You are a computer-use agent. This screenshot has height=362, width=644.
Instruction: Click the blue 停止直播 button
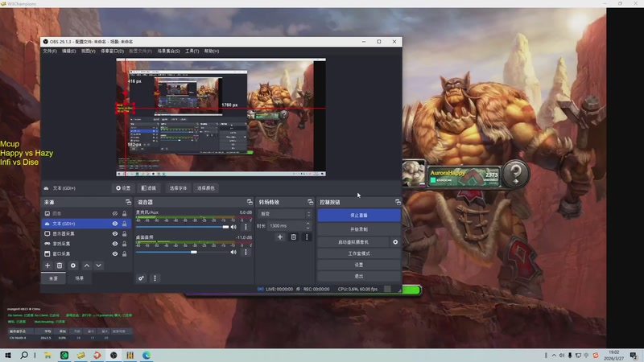(358, 215)
